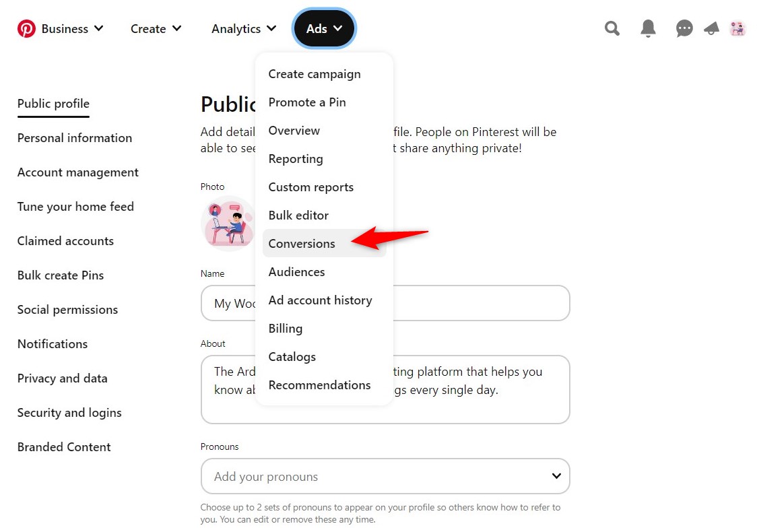Open Billing from the Ads menu
This screenshot has height=532, width=757.
pyautogui.click(x=285, y=329)
